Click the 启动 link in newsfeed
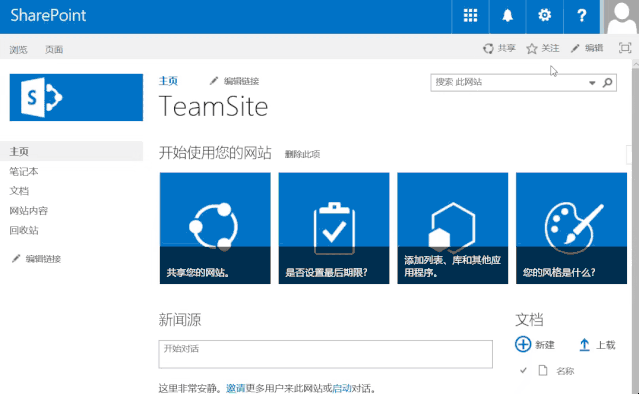This screenshot has height=394, width=639. coord(342,388)
